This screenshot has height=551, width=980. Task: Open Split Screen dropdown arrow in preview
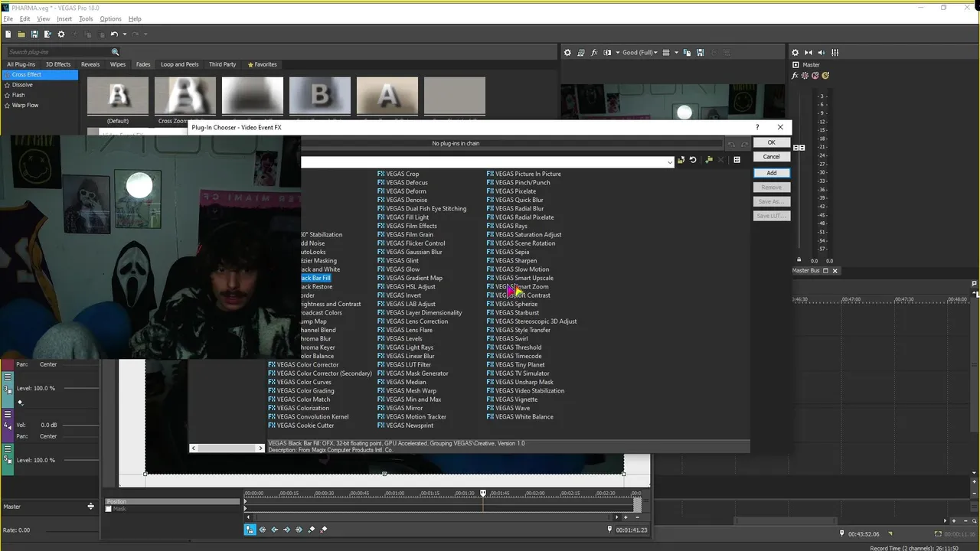[616, 53]
